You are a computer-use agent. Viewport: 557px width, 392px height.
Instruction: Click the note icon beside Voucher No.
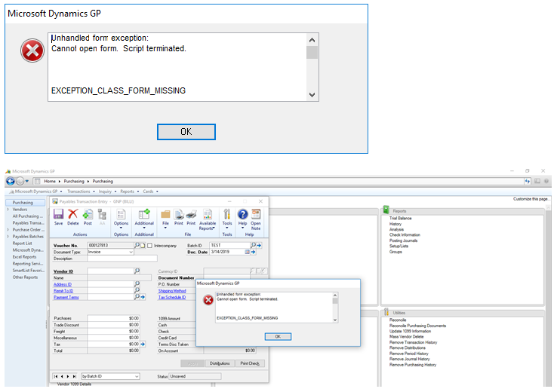(143, 246)
